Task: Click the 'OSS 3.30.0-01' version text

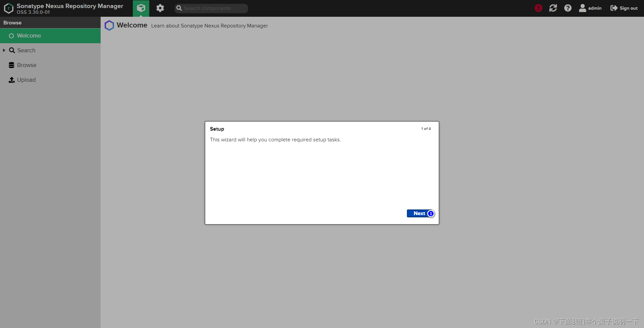Action: (33, 12)
